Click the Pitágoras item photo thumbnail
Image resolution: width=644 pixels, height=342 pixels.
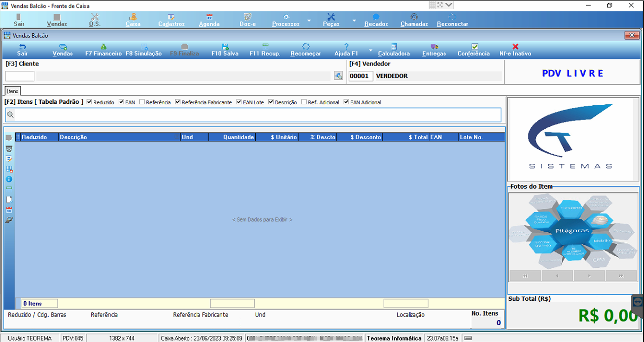(x=573, y=231)
